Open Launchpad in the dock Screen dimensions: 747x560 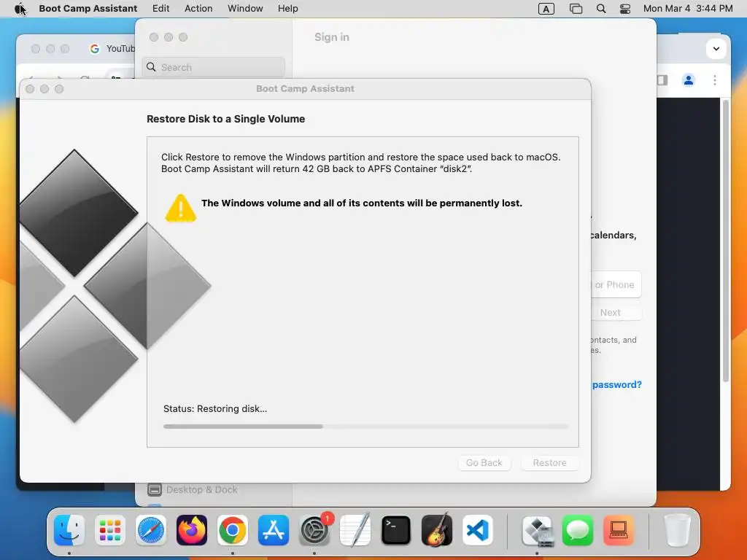click(110, 530)
